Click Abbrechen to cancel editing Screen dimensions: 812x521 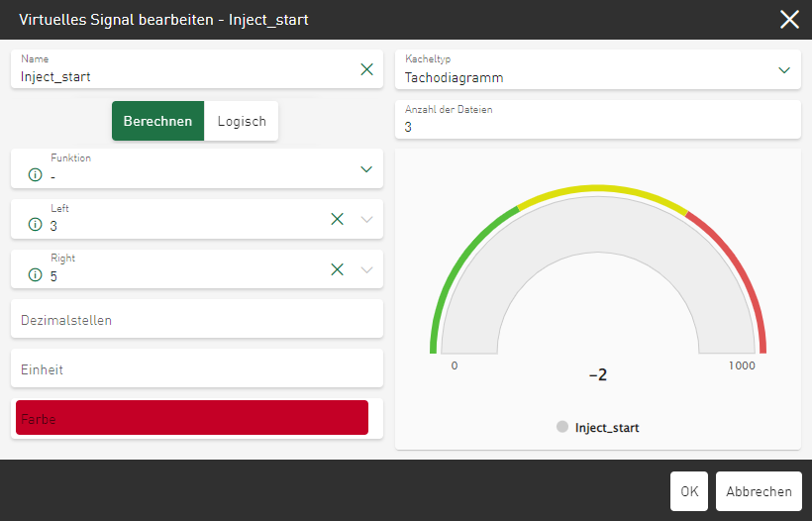click(759, 491)
